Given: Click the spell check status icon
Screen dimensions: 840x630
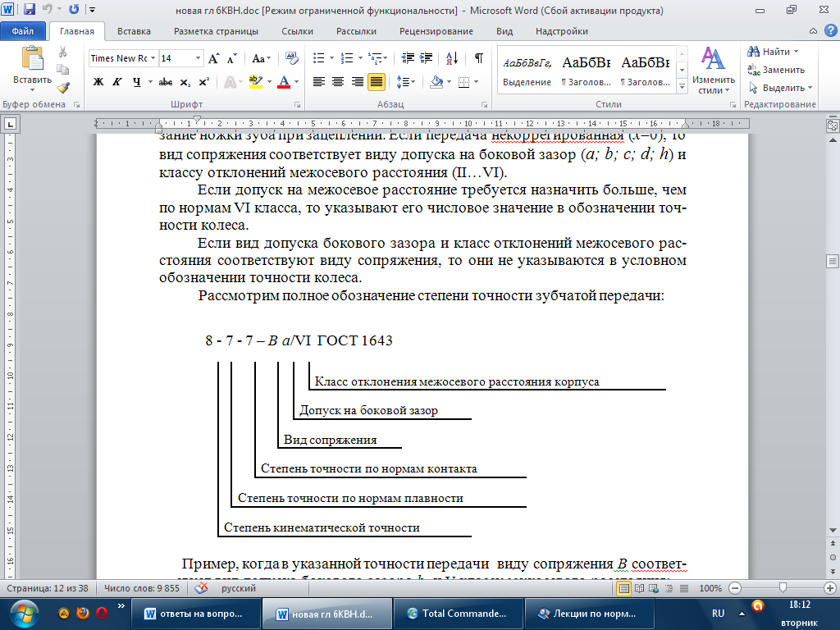Looking at the screenshot, I should click(202, 588).
